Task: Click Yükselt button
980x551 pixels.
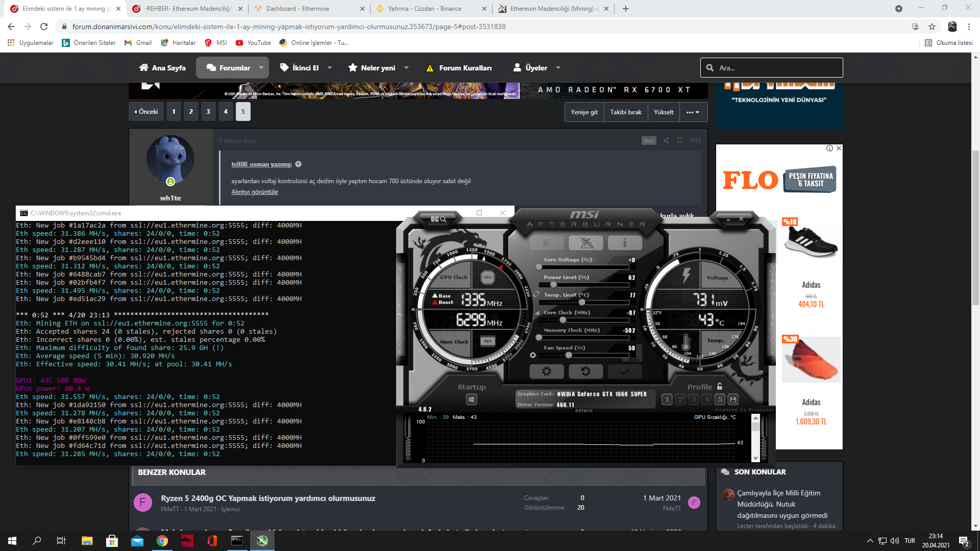Action: pyautogui.click(x=664, y=112)
